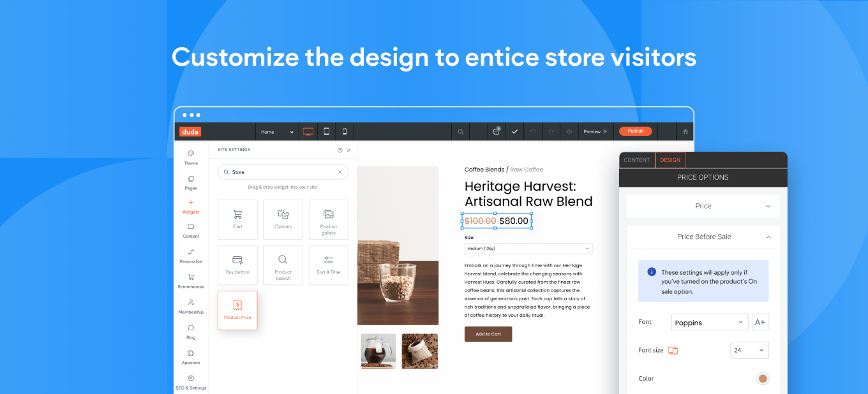Open Content in the sidebar
Screen dimensions: 868x394
pyautogui.click(x=191, y=231)
